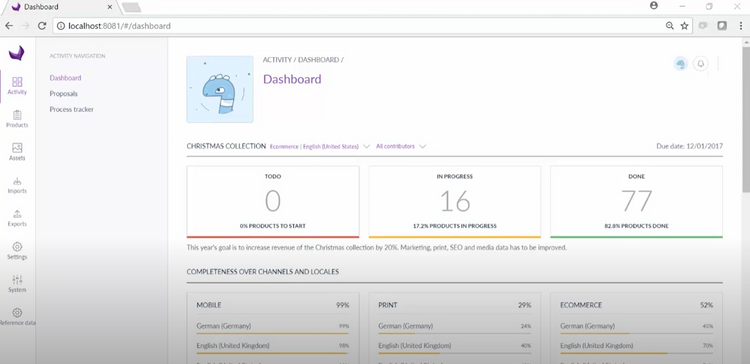
Task: Open the Chrome three-dot menu
Action: 740,26
